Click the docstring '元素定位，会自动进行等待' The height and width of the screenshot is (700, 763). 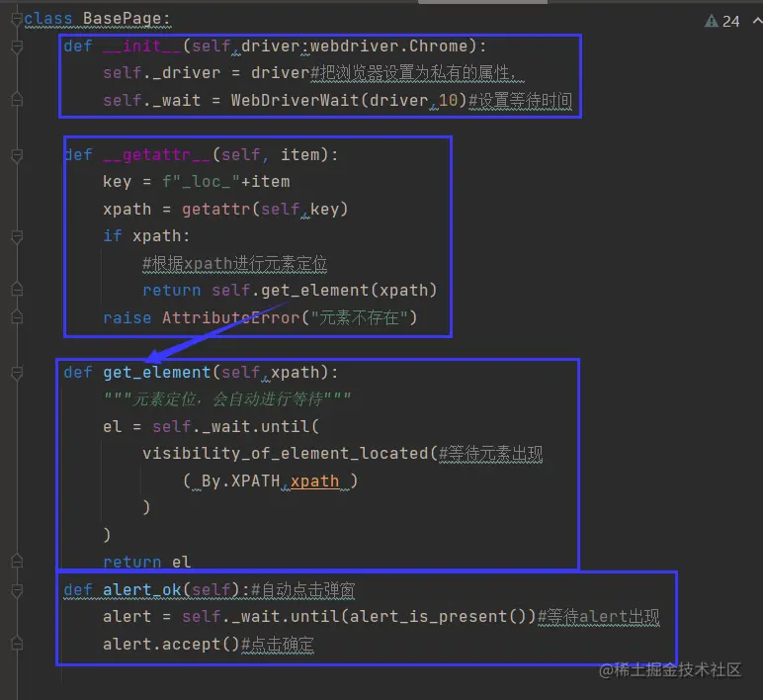tap(226, 399)
